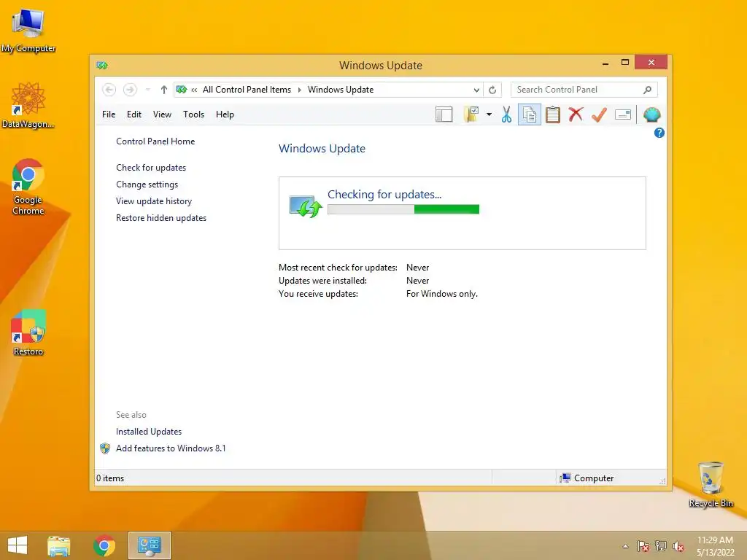Viewport: 747px width, 560px height.
Task: Click the Rename toolbar icon
Action: 623,114
